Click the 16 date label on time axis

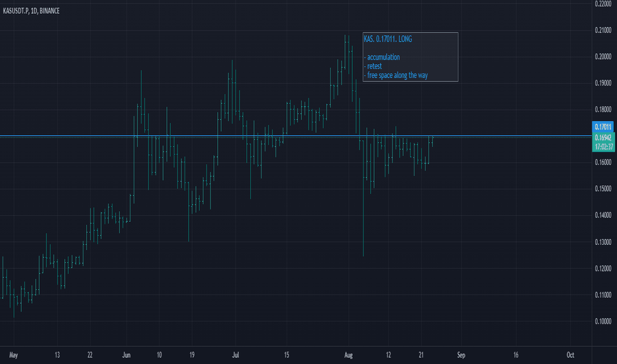[516, 355]
